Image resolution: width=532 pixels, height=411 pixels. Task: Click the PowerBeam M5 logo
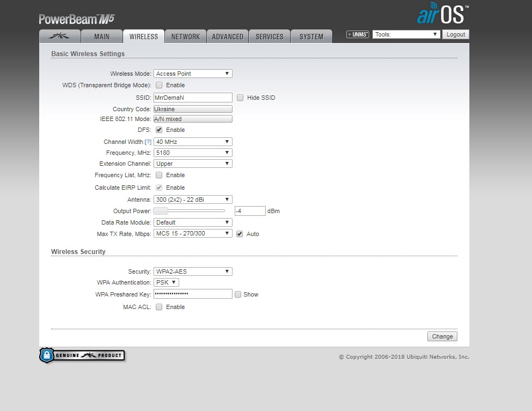click(77, 19)
